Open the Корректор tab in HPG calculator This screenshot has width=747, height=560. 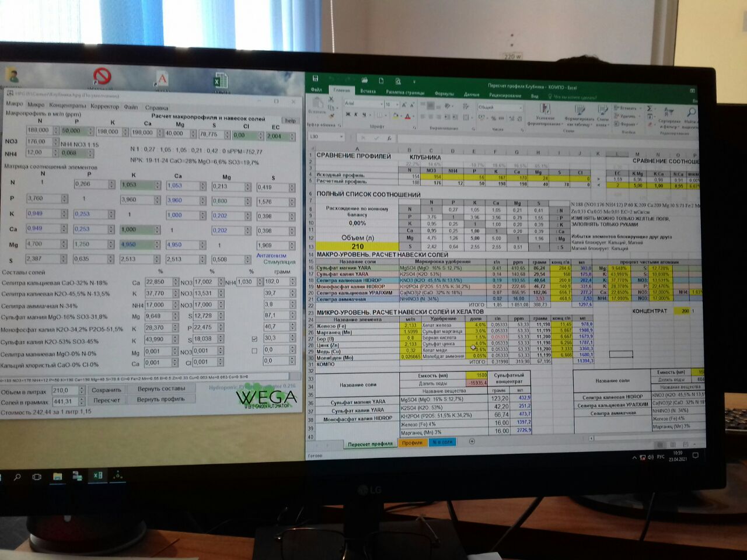[104, 106]
